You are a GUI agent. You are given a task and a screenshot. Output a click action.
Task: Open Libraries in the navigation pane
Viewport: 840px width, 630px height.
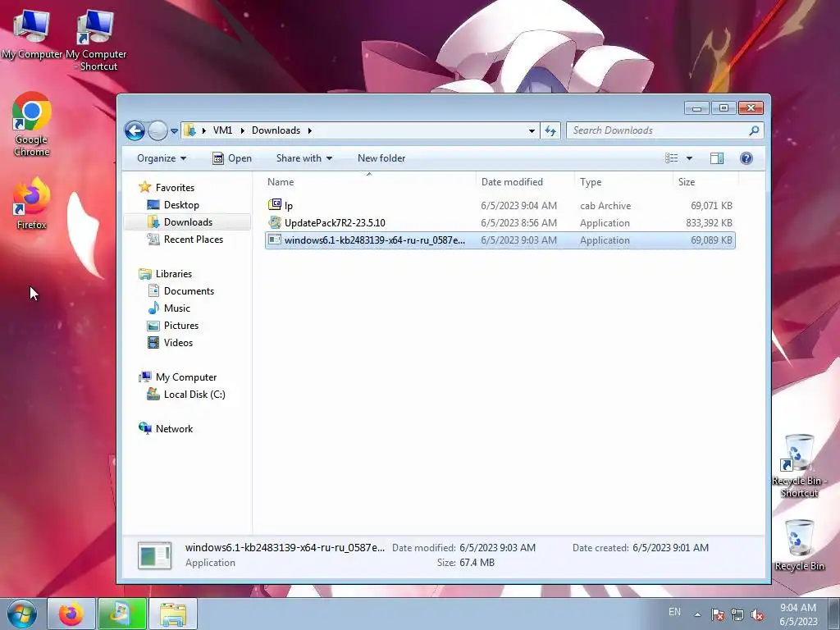pyautogui.click(x=174, y=274)
